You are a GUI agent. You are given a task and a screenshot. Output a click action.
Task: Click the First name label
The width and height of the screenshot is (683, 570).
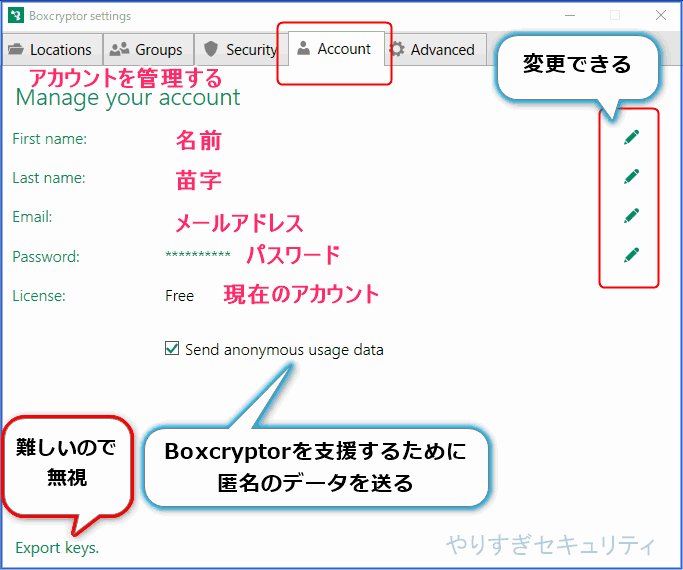point(50,139)
